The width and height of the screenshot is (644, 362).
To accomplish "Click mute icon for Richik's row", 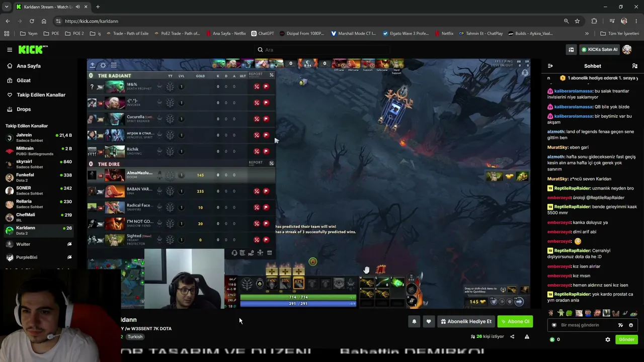I will 257,151.
